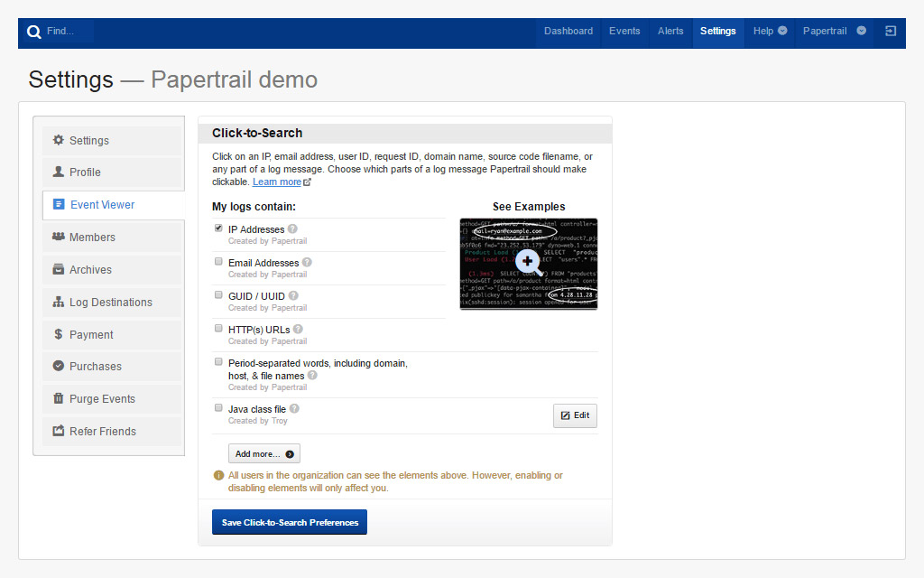
Task: Click help icon next to Java class file
Action: [x=294, y=409]
